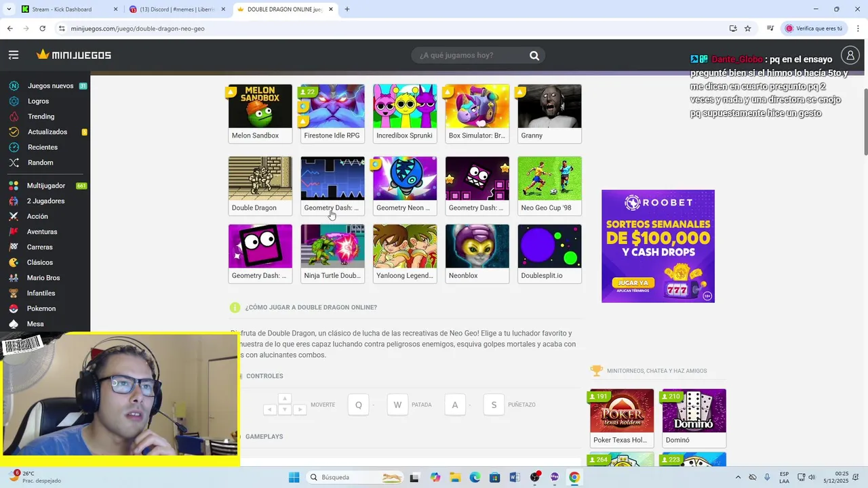
Task: Click 'Verifica que eres tú' profile button
Action: click(x=815, y=28)
